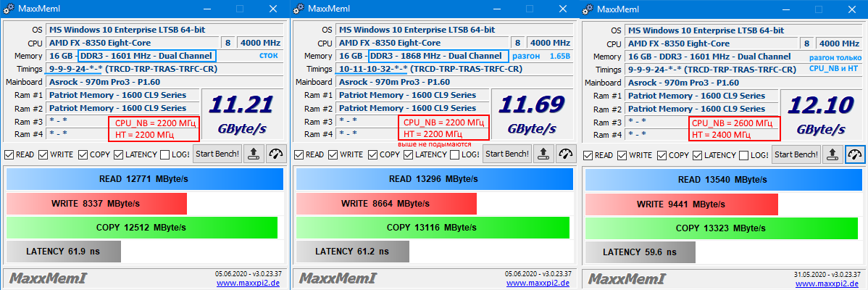The height and width of the screenshot is (290, 868).
Task: Click the WRITE 9441 MByte/s bar
Action: (682, 204)
